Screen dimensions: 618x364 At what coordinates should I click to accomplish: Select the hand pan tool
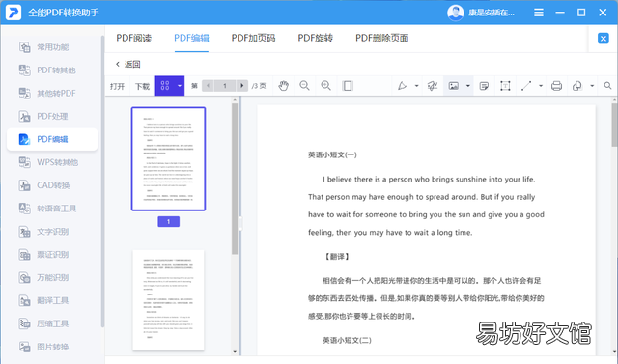click(283, 86)
